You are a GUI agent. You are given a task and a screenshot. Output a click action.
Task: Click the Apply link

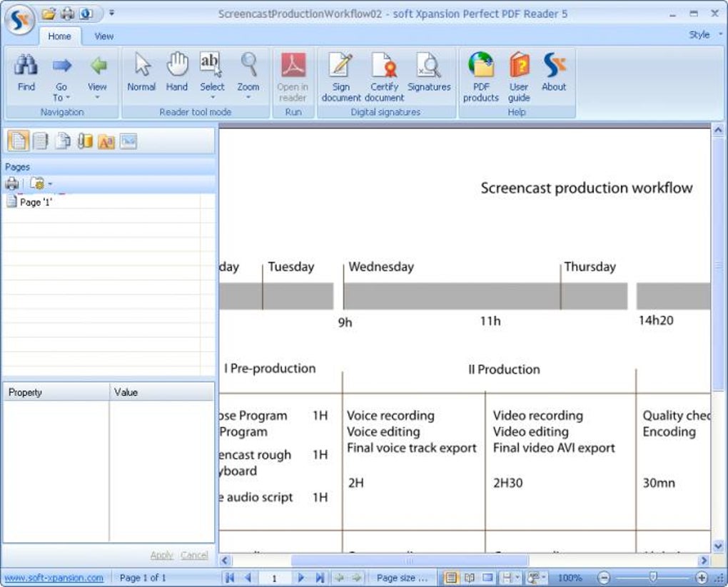pos(161,555)
